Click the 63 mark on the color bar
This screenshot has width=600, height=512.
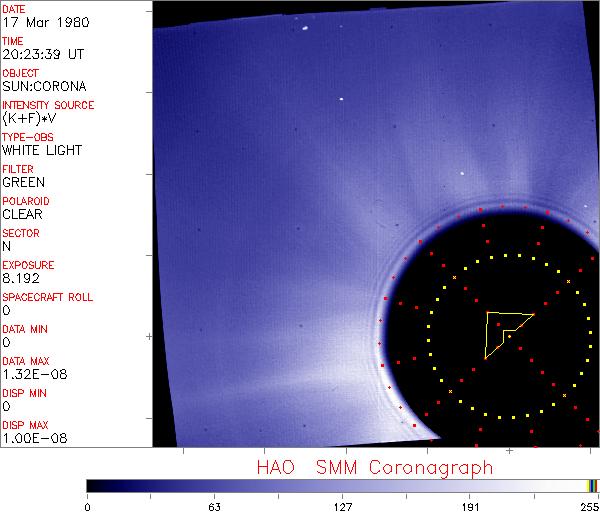coord(214,507)
